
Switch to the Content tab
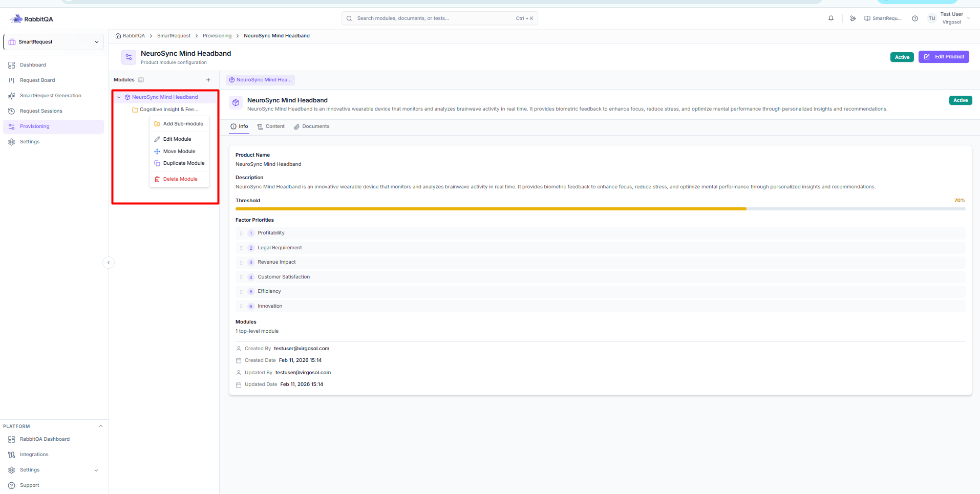[271, 126]
